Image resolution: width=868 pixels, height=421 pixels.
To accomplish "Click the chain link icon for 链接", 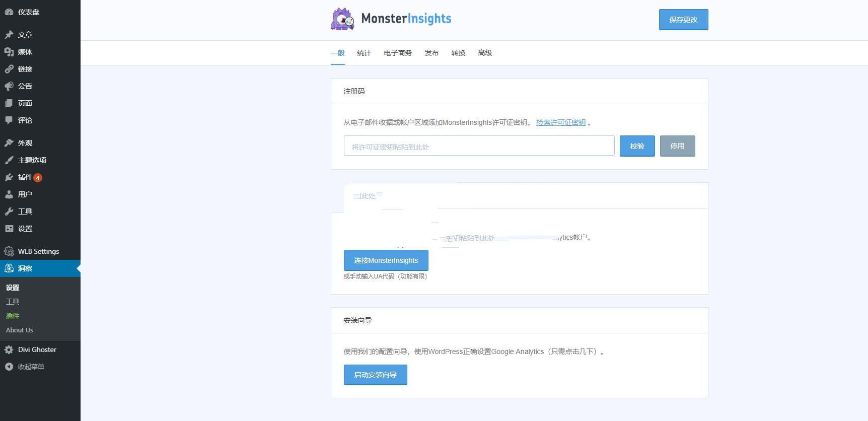I will click(x=9, y=69).
